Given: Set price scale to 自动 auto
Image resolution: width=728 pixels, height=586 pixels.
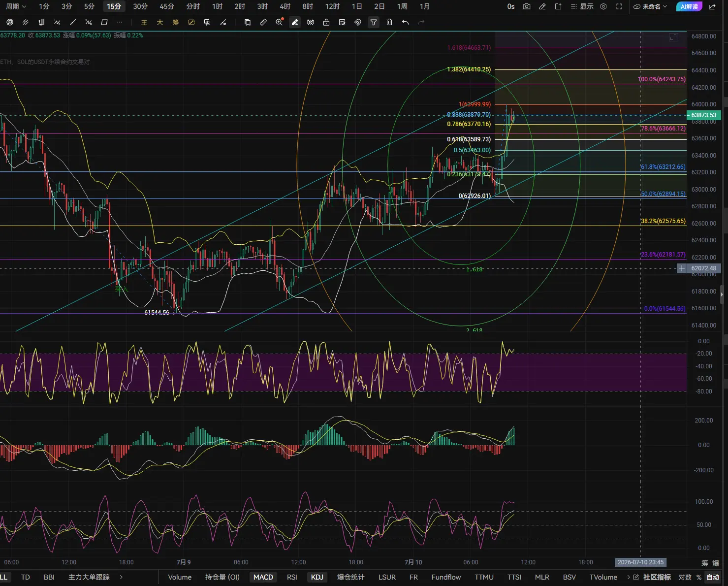Looking at the screenshot, I should [713, 577].
